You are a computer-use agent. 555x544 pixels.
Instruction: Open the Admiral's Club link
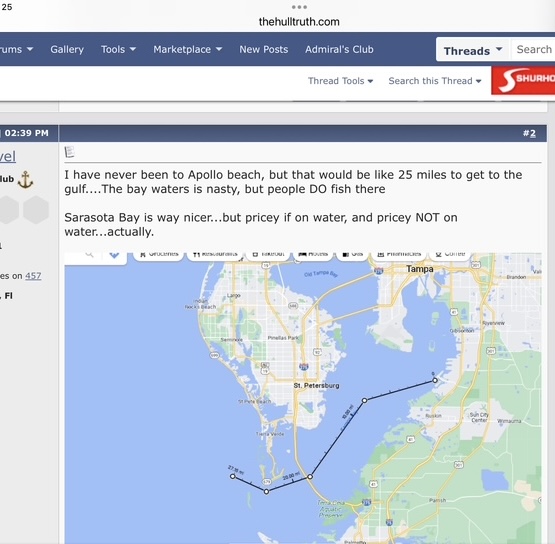(x=339, y=49)
